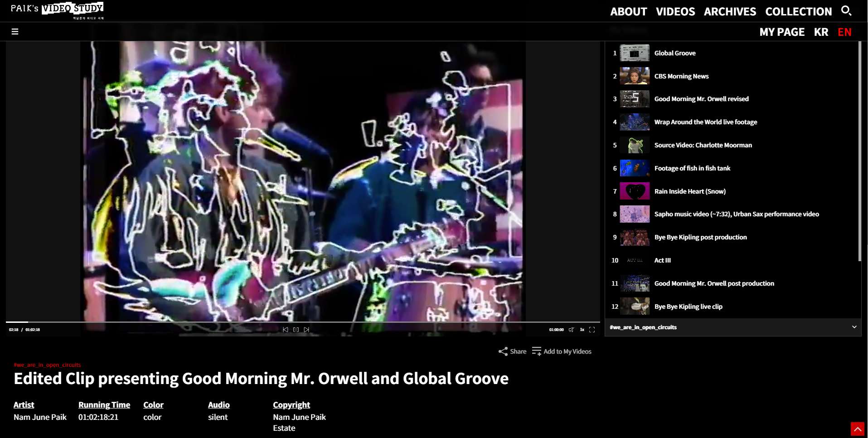
Task: Select the CBS Morning News title text
Action: pos(681,76)
